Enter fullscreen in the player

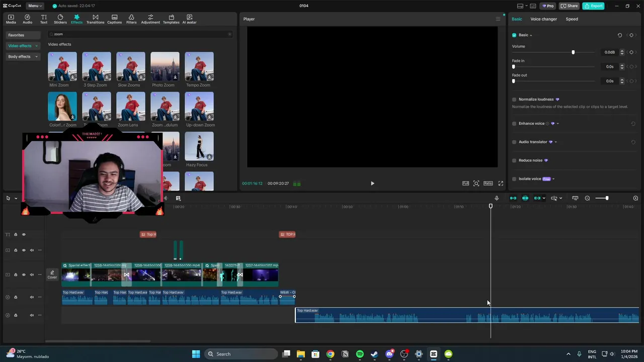[501, 184]
